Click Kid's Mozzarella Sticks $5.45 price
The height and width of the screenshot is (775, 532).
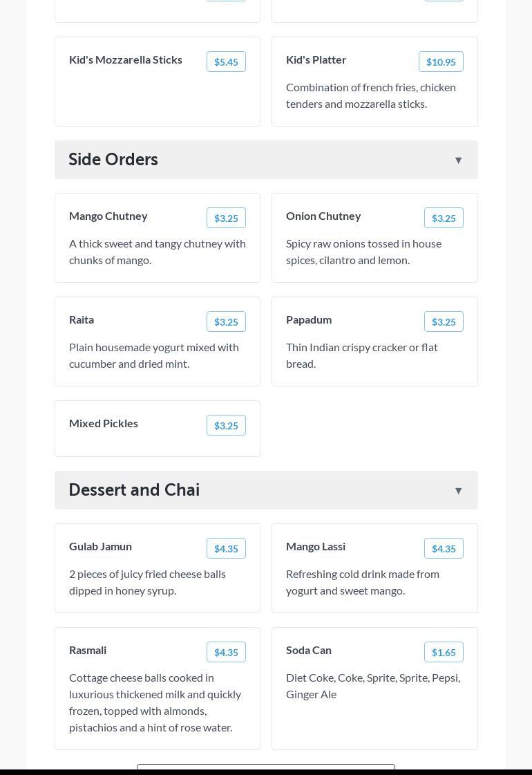(x=226, y=62)
